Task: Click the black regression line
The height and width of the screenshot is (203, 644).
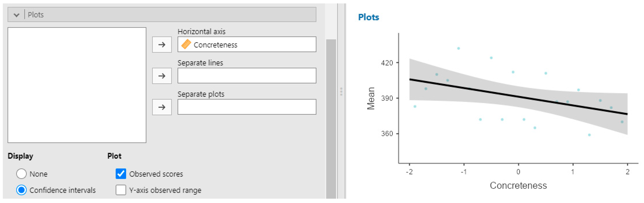Action: (518, 97)
